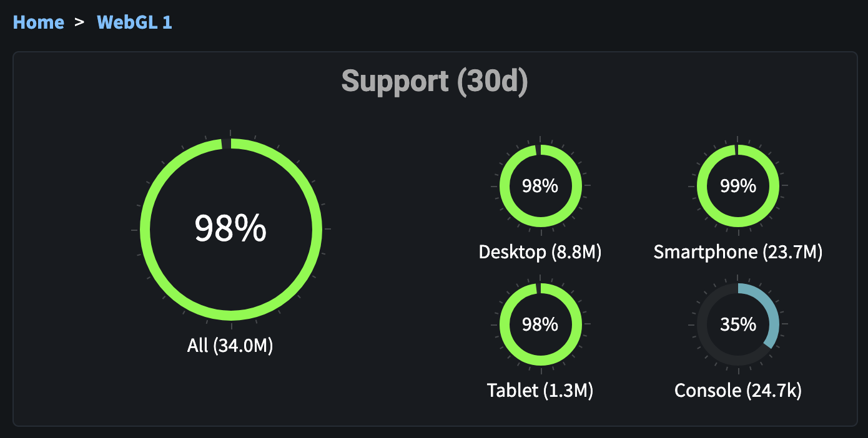Viewport: 868px width, 438px height.
Task: Click the breadcrumb separator arrow
Action: [79, 22]
